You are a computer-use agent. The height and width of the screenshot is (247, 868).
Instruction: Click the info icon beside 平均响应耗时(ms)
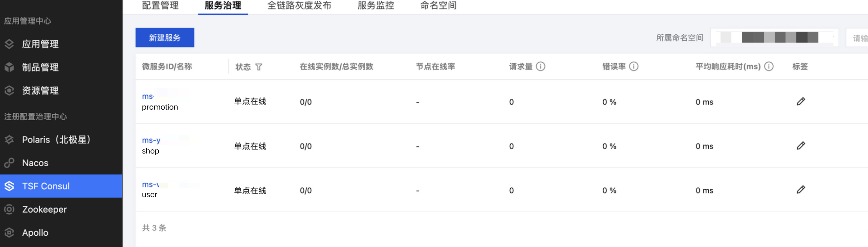click(769, 66)
